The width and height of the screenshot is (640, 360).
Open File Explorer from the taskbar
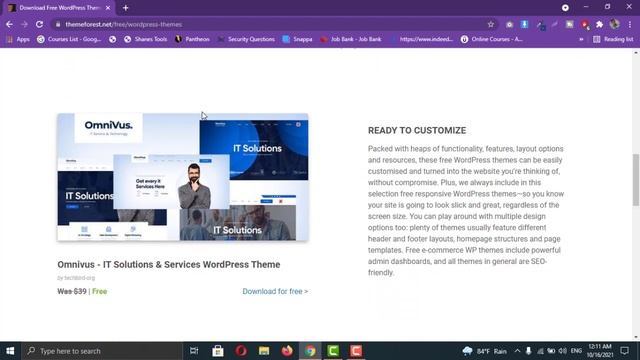coord(264,351)
